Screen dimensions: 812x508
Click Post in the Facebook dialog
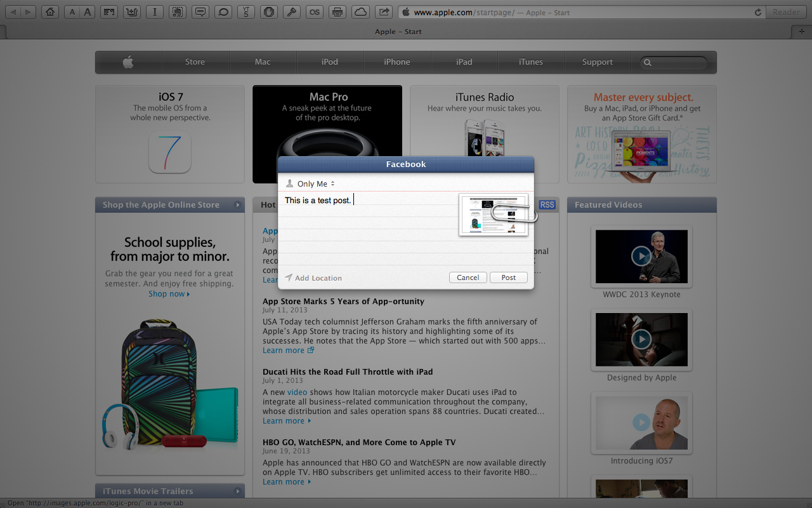(x=509, y=277)
